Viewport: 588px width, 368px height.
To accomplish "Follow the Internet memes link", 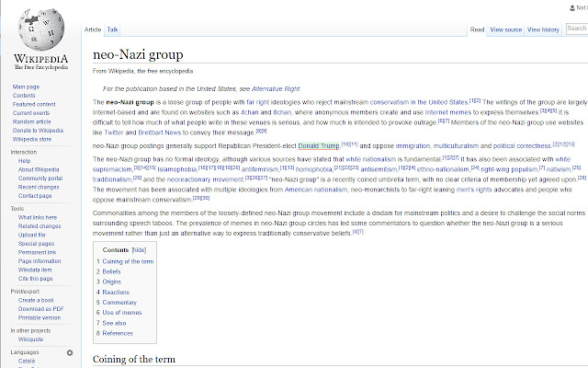I will click(447, 112).
